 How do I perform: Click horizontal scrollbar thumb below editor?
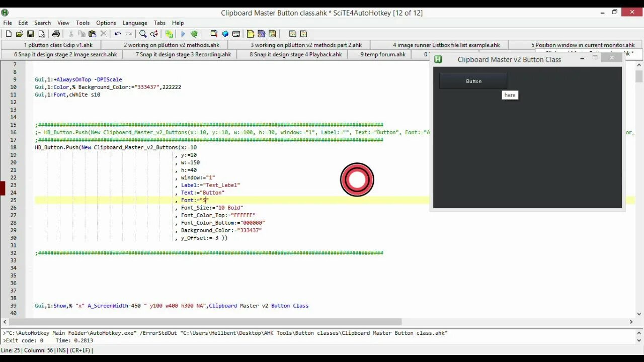[x=205, y=322]
